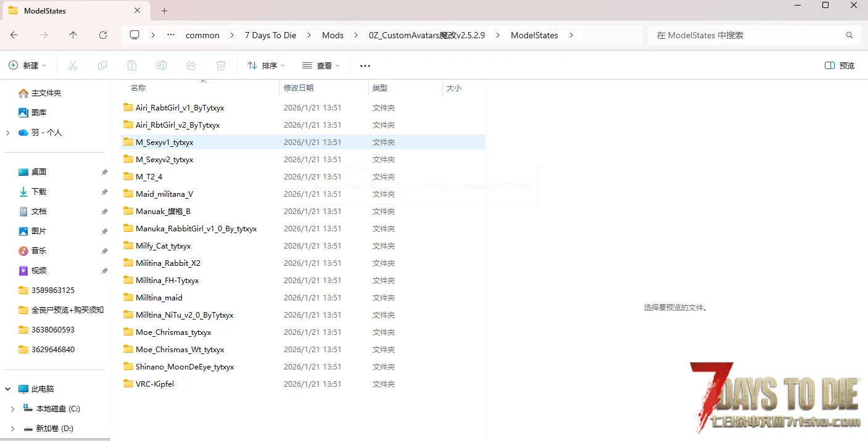Screen dimensions: 868x441
Task: Click the Rename icon in toolbar
Action: [162, 65]
